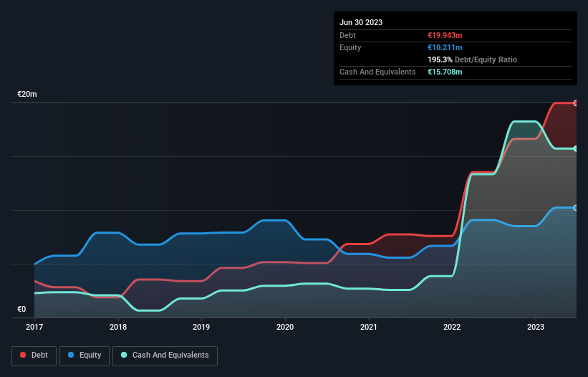Click the Debt label in tooltip
The image size is (588, 377).
[x=347, y=35]
